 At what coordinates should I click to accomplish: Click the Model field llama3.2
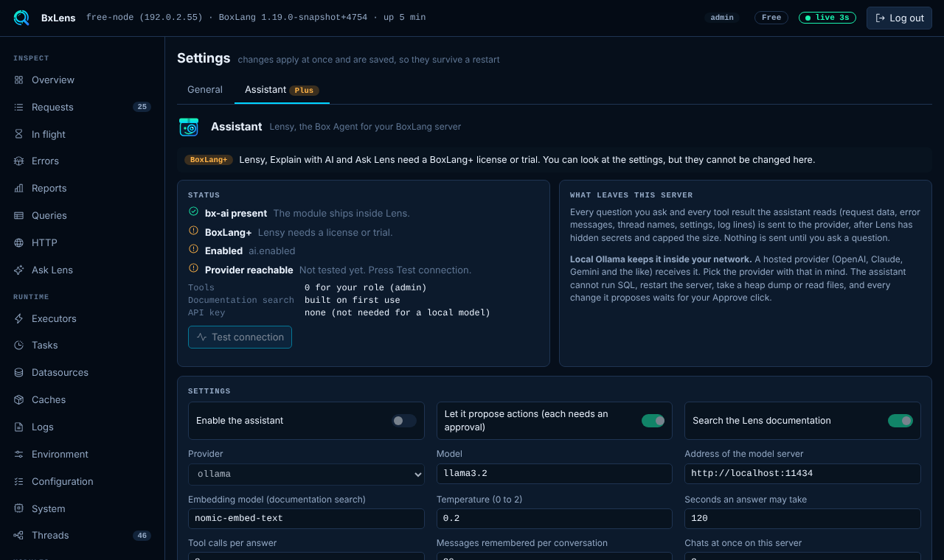(x=554, y=474)
